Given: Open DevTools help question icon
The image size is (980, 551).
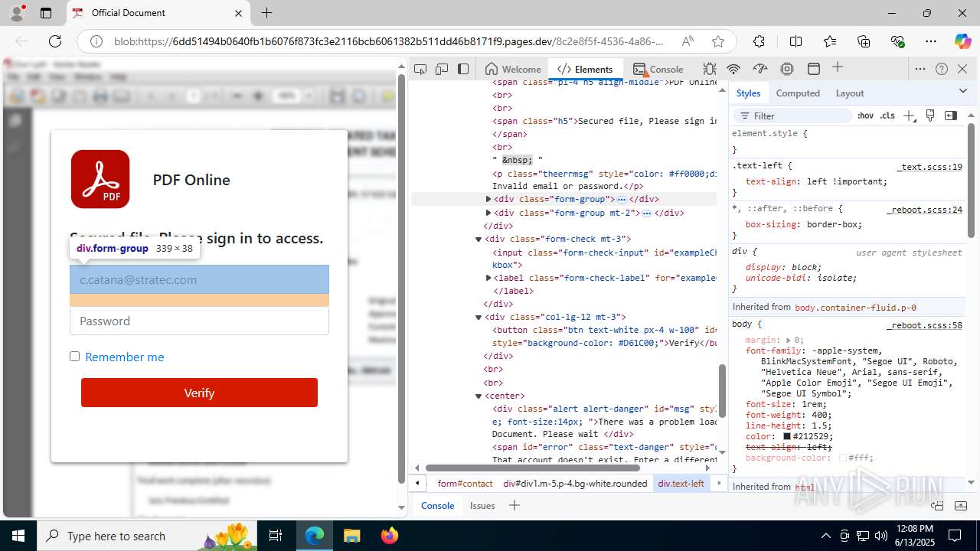Looking at the screenshot, I should [942, 69].
